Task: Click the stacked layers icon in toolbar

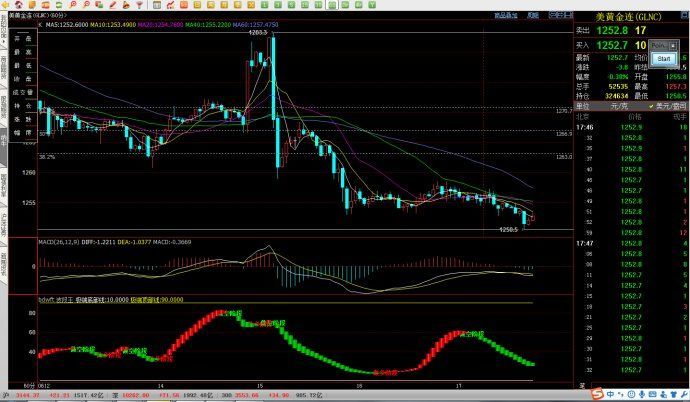Action: pyautogui.click(x=99, y=5)
